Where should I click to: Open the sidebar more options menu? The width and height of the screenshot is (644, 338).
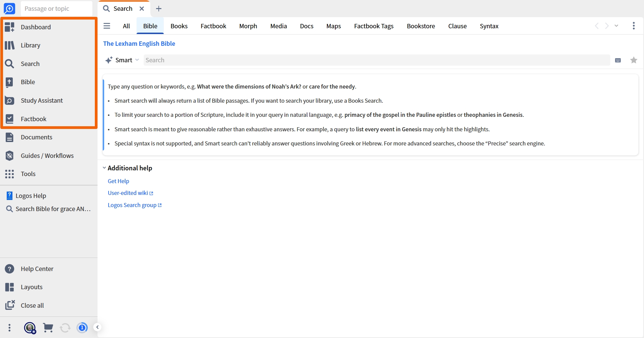9,328
